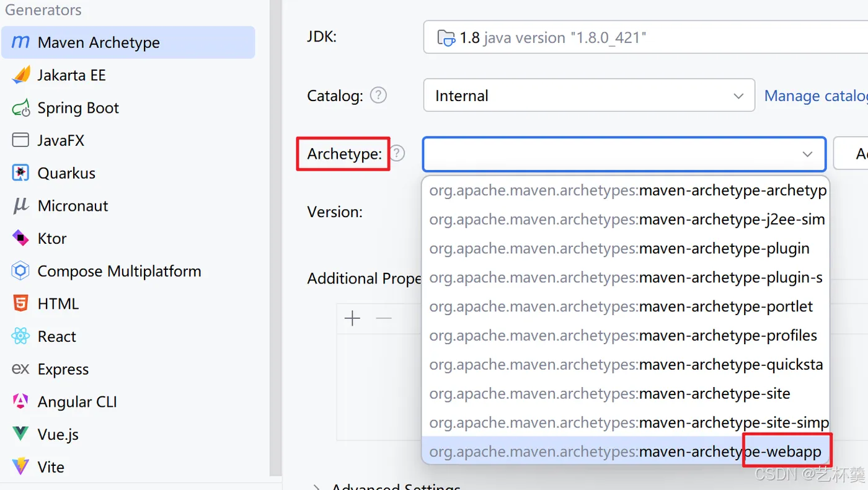
Task: Collapse the Archetype list using its arrow
Action: (807, 154)
